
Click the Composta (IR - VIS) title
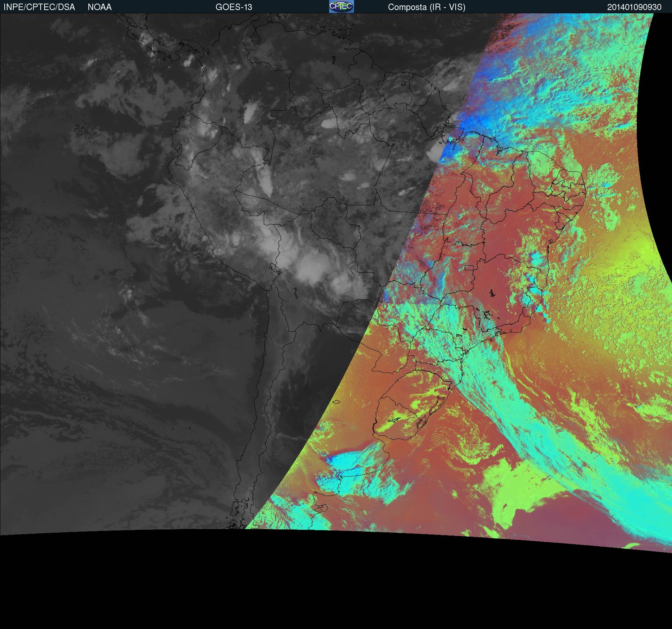pyautogui.click(x=427, y=7)
